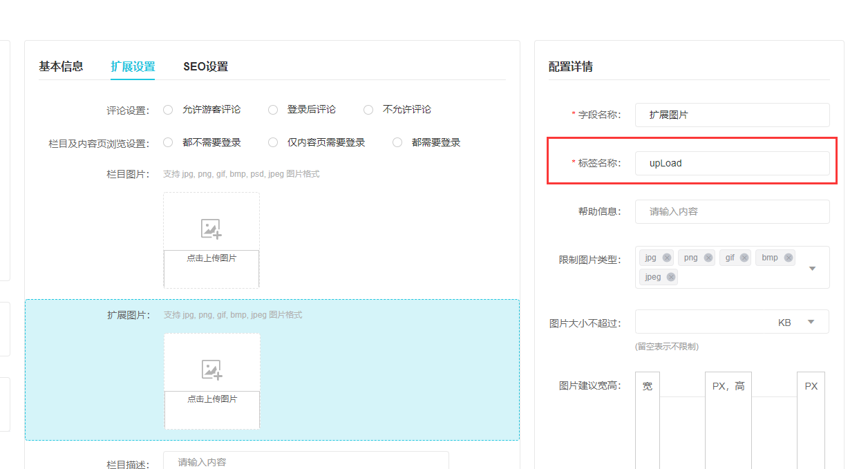Viewport: 868px width, 469px height.
Task: Remove the gif tag
Action: click(744, 258)
